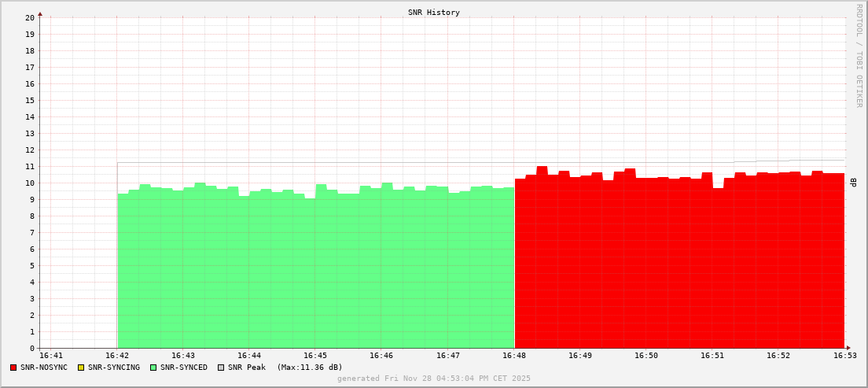Select the SNR-SYNCED legend label
Image resolution: width=868 pixels, height=388 pixels.
pos(184,368)
